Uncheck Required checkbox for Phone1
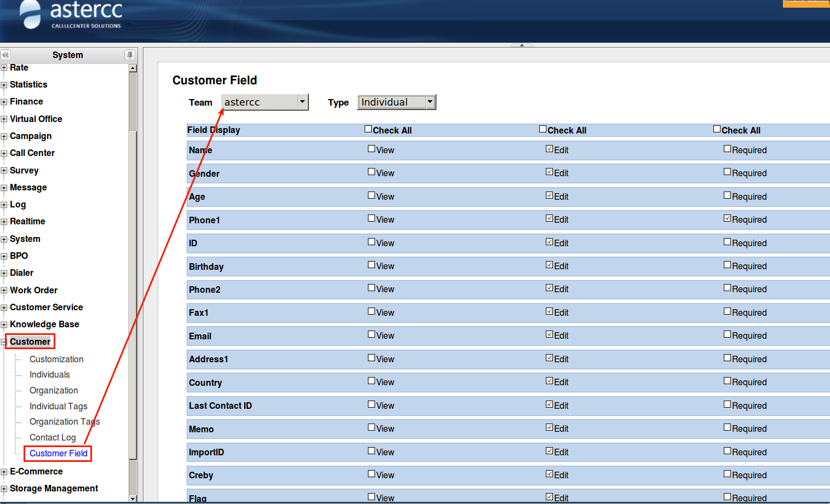The width and height of the screenshot is (830, 504). point(727,218)
